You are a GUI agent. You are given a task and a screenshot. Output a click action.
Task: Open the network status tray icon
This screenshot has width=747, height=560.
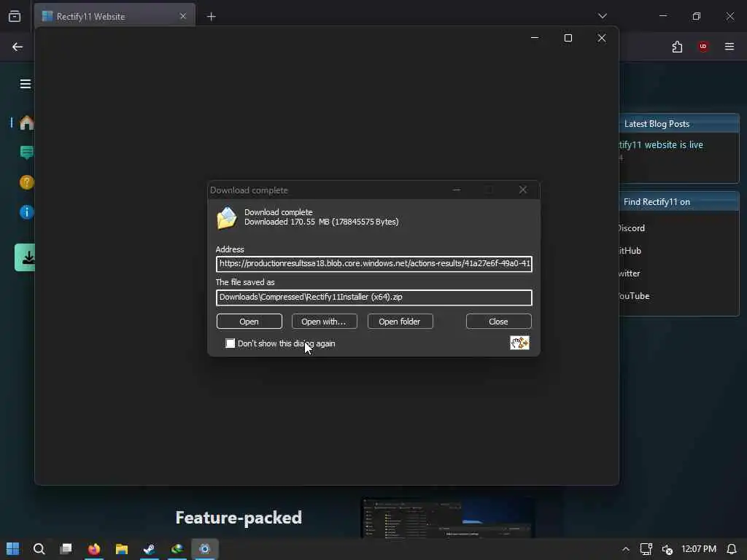point(646,549)
